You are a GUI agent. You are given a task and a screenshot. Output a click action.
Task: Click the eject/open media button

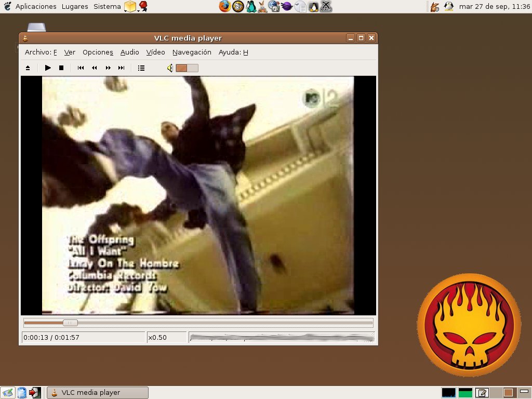tap(28, 68)
